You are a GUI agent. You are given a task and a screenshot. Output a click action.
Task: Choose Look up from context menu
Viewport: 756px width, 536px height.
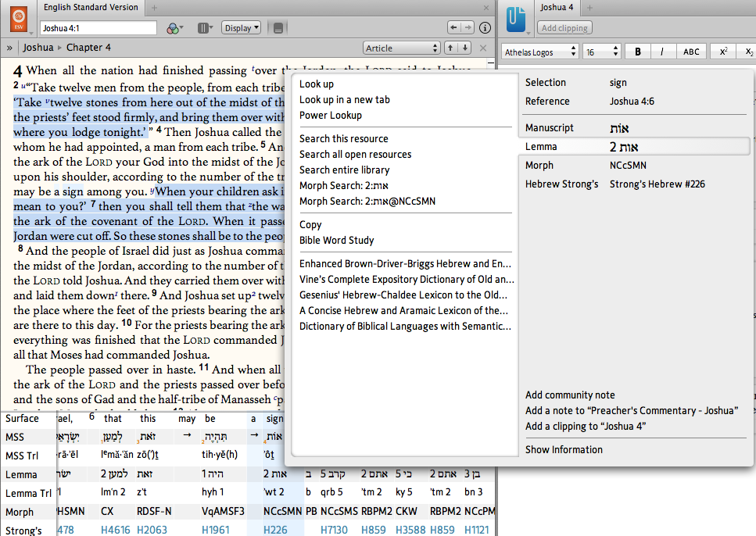coord(317,84)
